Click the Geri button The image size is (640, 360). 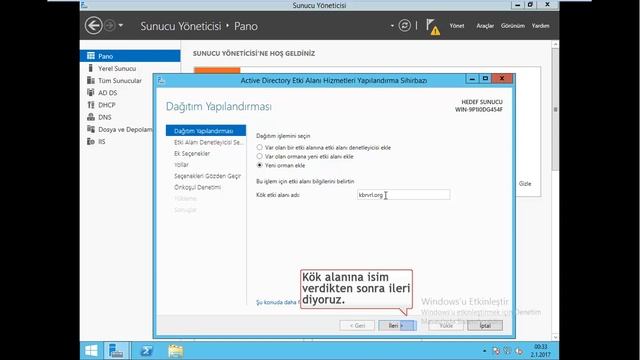tap(357, 325)
